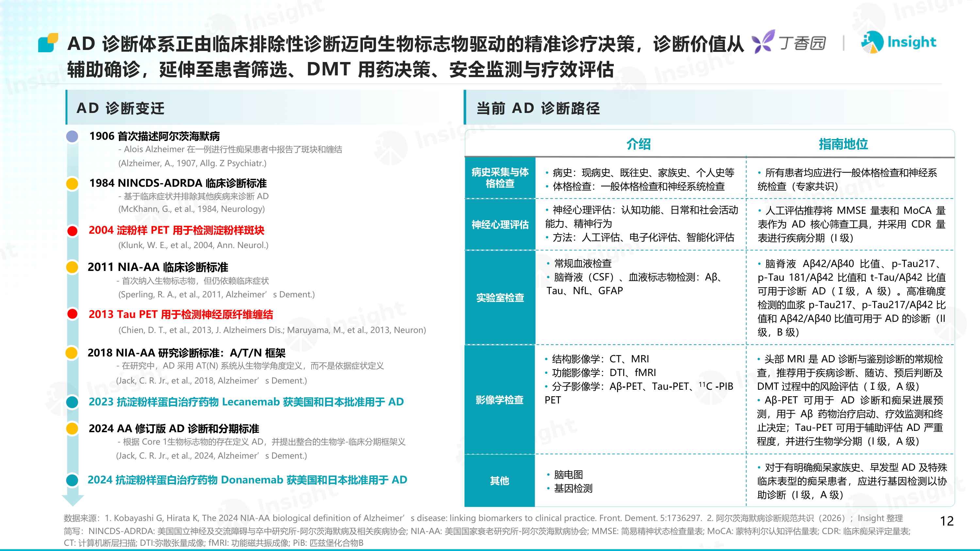Click the 介绍 column header

point(639,144)
